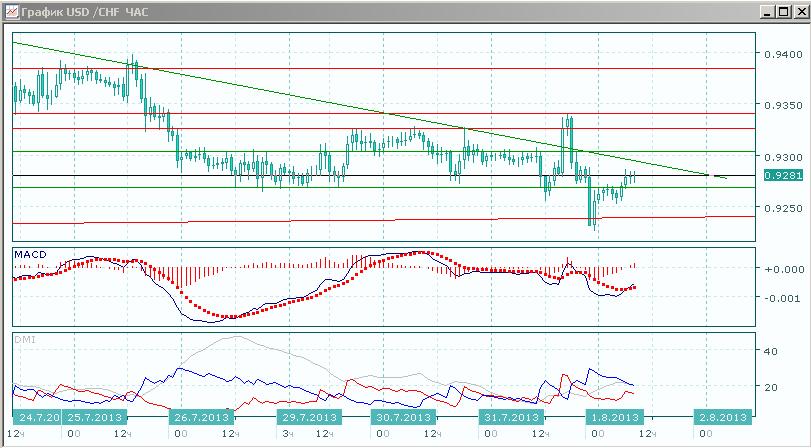Viewport: 811px width, 448px height.
Task: Click the 0.9400 price axis label
Action: point(778,54)
